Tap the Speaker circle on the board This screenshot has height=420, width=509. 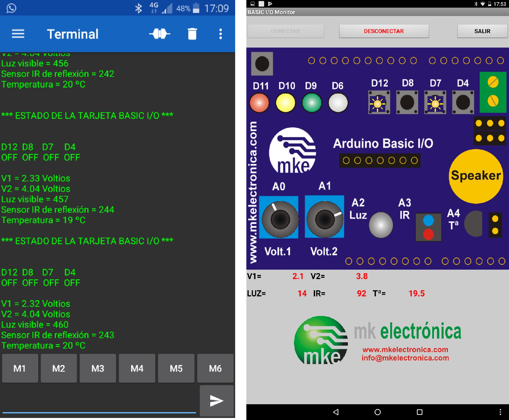(476, 176)
